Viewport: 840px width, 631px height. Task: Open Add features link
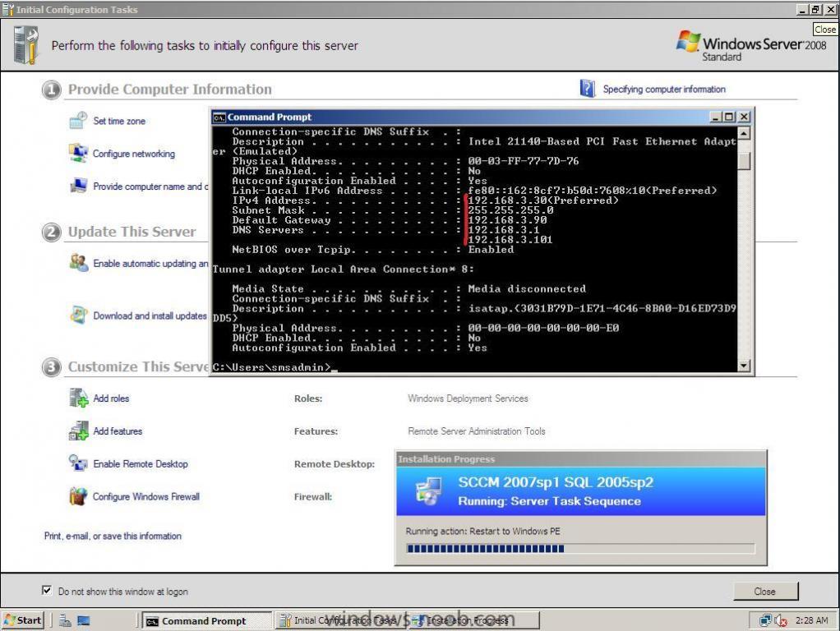coord(118,431)
